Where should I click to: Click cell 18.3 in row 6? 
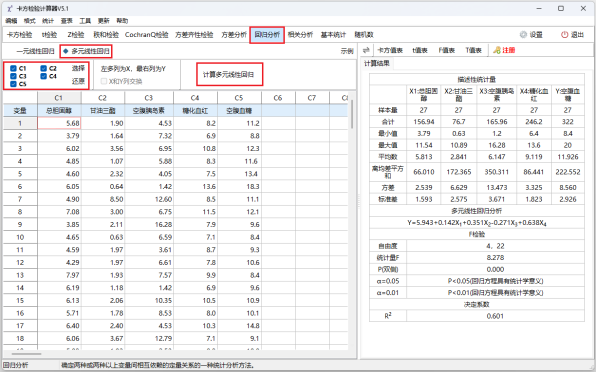239,187
